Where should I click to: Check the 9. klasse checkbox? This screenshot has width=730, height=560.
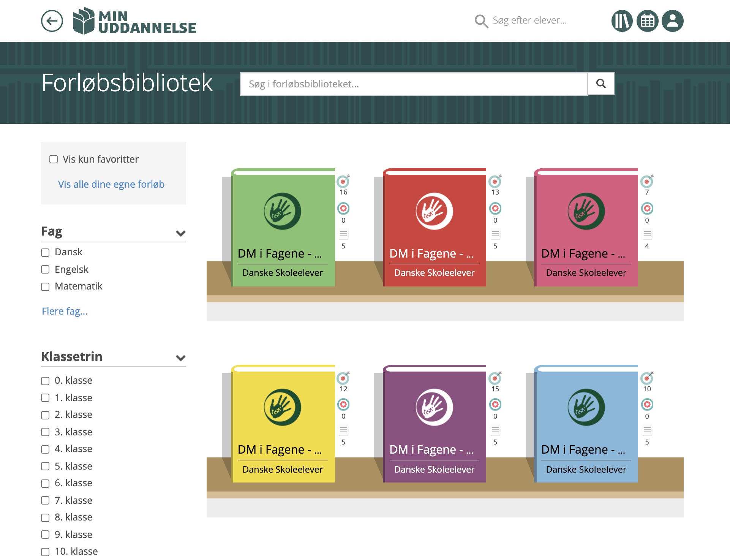(45, 535)
